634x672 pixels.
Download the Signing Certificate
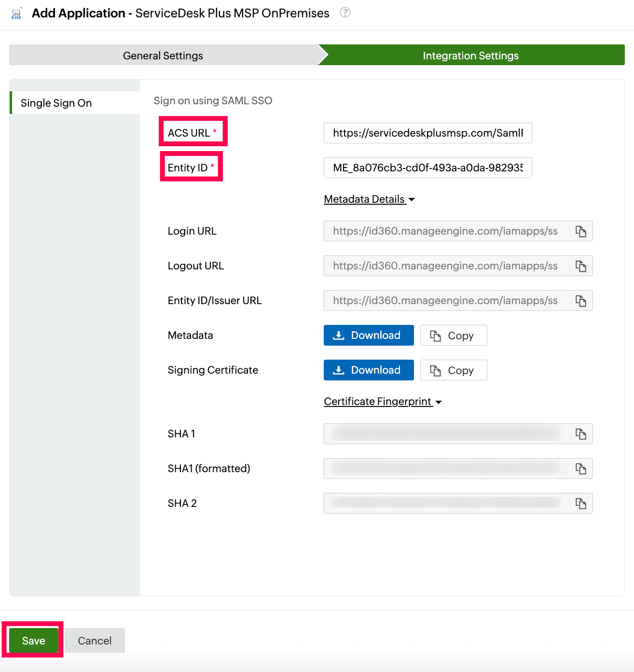pos(368,370)
